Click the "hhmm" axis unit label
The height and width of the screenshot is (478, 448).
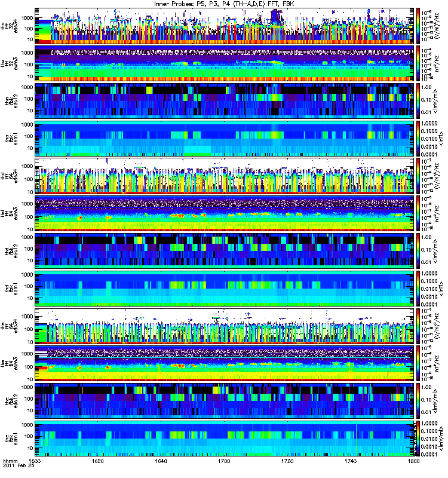tap(10, 461)
